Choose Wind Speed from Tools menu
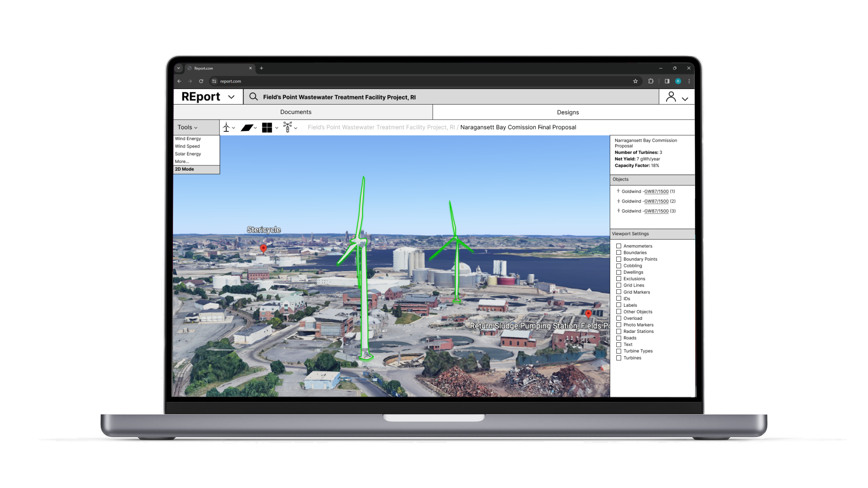Screen dimensions: 868x488 pos(187,146)
